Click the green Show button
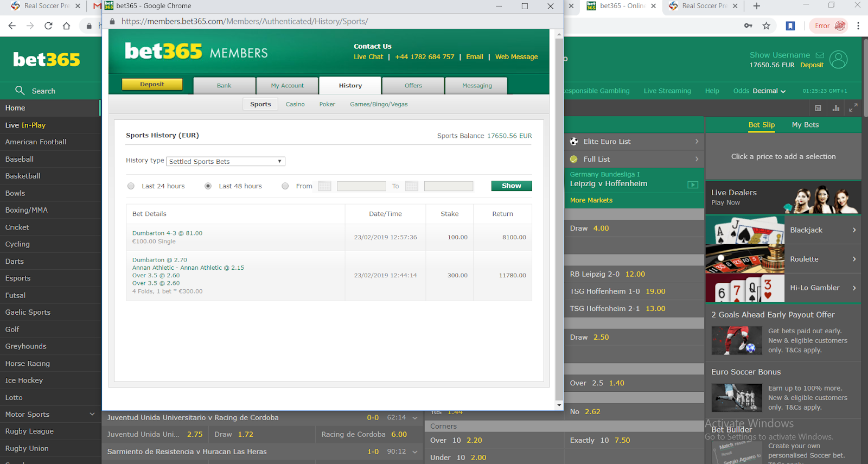This screenshot has width=868, height=464. tap(512, 186)
